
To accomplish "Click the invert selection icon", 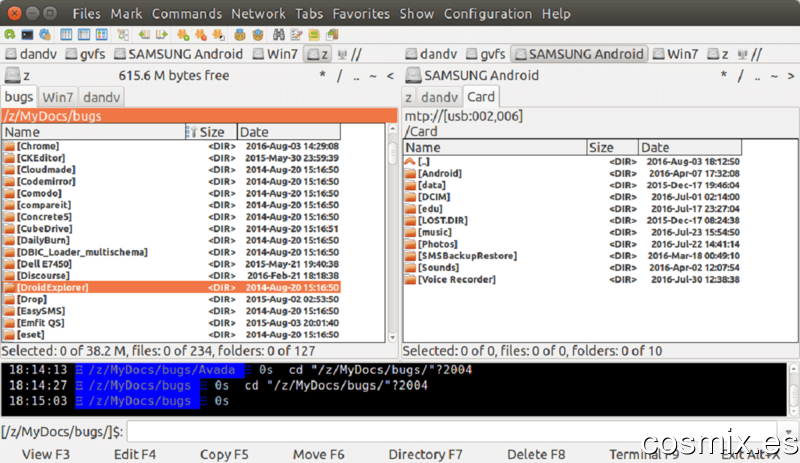I will [x=219, y=35].
